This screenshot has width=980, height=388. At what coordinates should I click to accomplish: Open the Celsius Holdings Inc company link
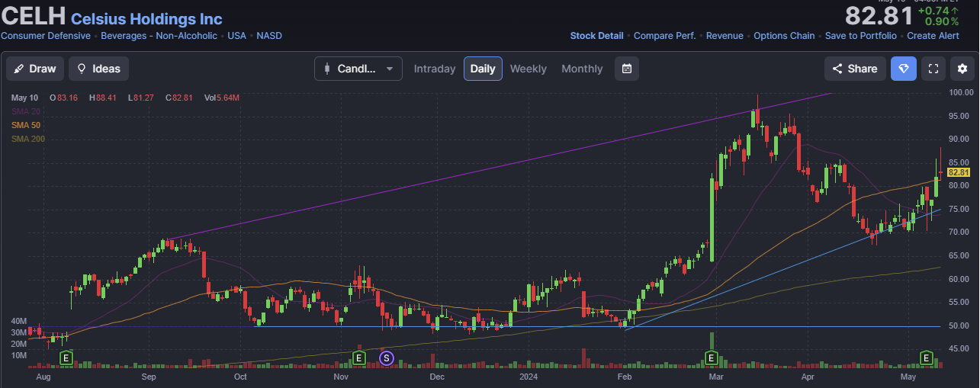tap(146, 18)
